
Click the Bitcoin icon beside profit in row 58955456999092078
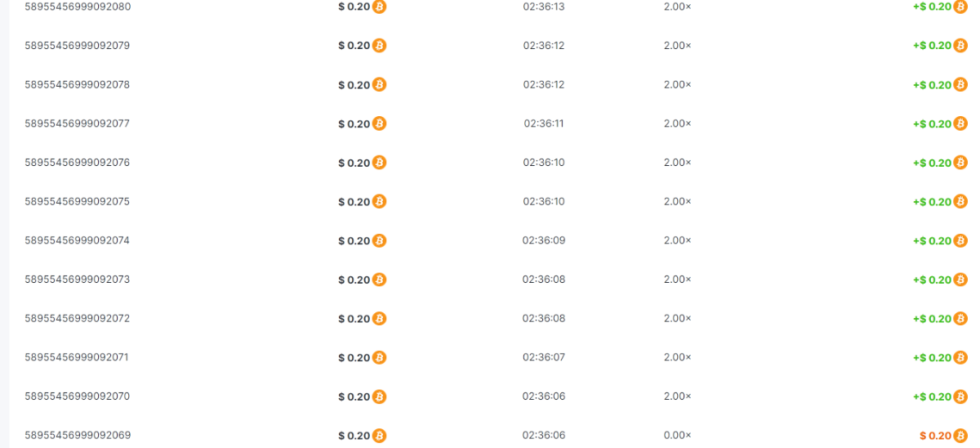click(960, 85)
